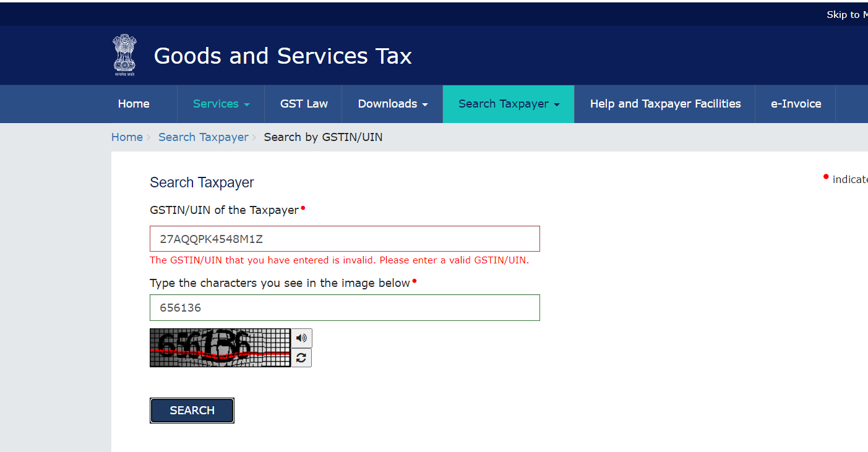Refresh the captcha image
The height and width of the screenshot is (452, 868).
(301, 357)
